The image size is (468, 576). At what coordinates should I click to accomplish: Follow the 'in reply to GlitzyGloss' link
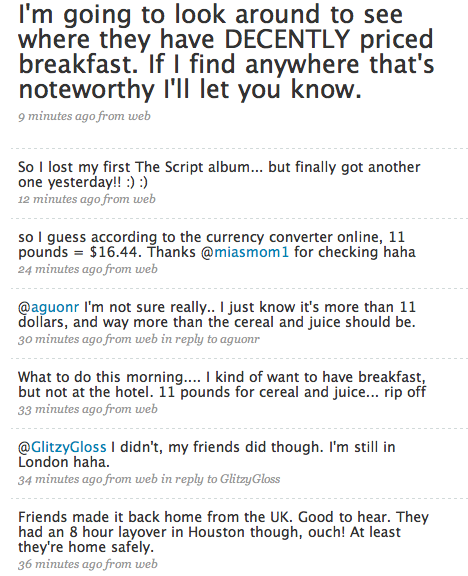pos(221,479)
